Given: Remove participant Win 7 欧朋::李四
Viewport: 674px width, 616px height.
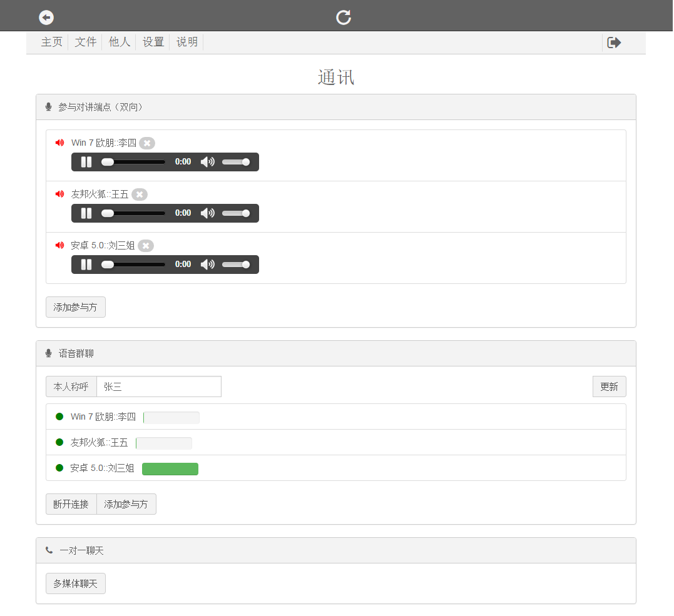Looking at the screenshot, I should [147, 143].
